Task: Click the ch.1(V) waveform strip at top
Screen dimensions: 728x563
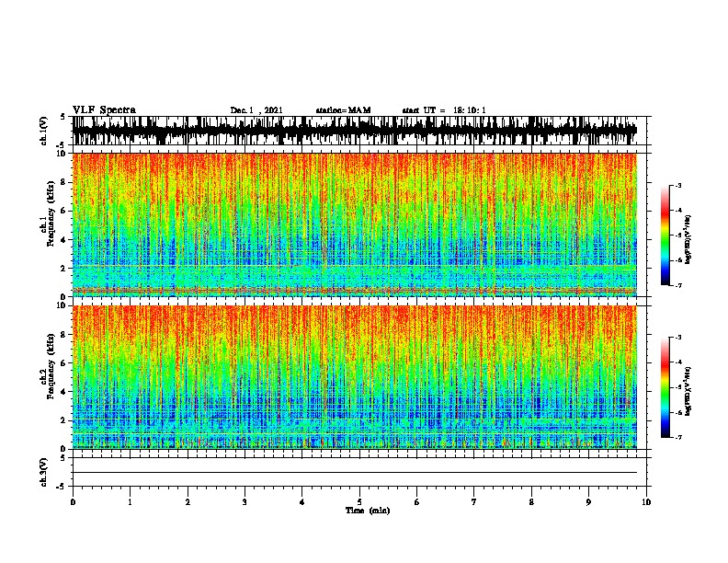Action: click(x=355, y=131)
